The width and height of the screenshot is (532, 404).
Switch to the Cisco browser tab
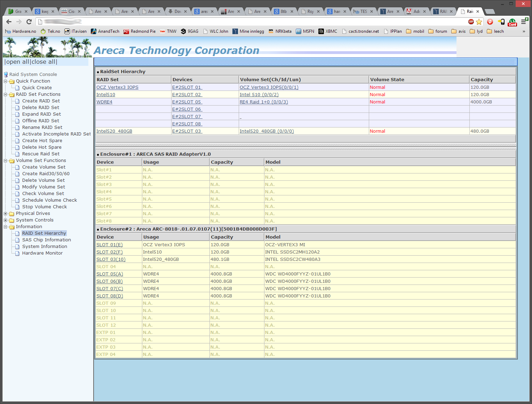tap(71, 11)
